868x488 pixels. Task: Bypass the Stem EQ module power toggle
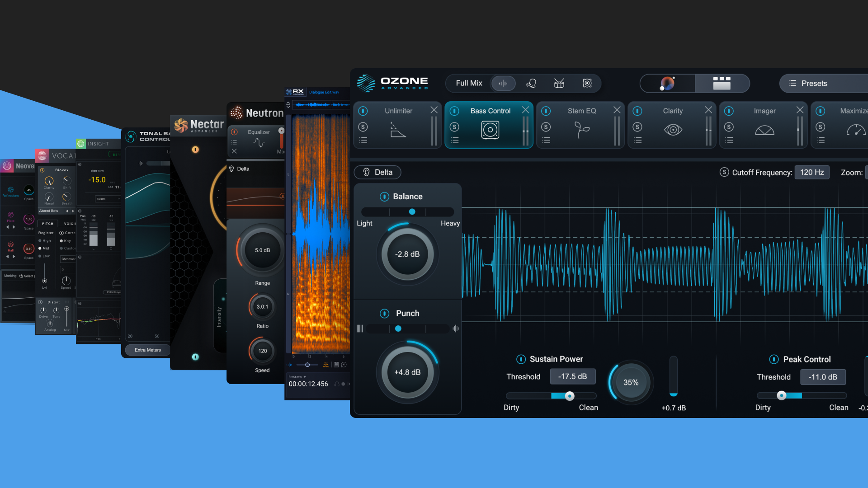[546, 111]
